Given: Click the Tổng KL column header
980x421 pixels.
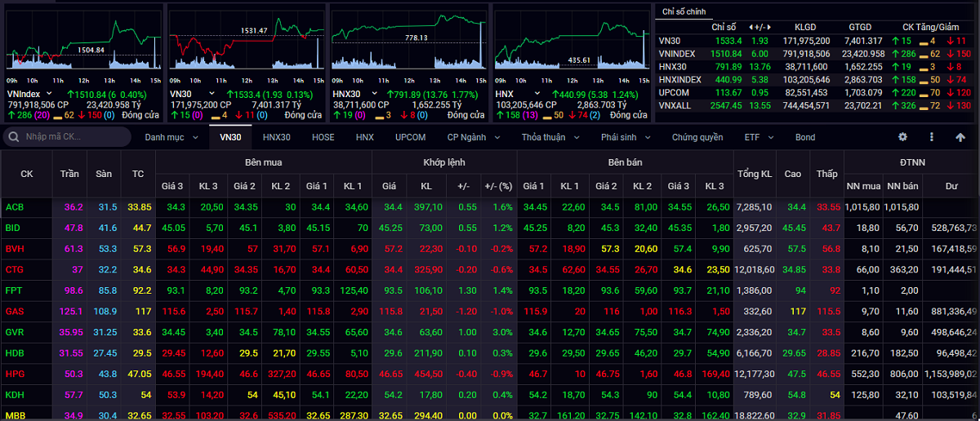Looking at the screenshot, I should [754, 174].
